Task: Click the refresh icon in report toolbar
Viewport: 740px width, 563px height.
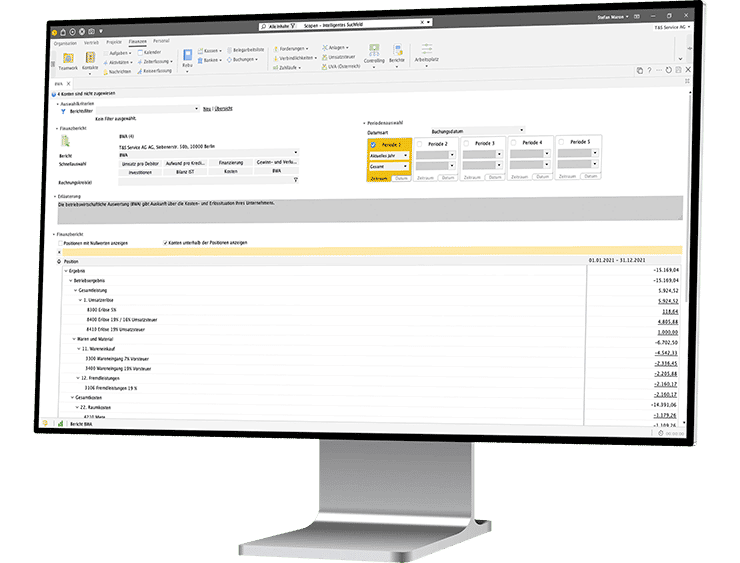Action: pyautogui.click(x=668, y=70)
